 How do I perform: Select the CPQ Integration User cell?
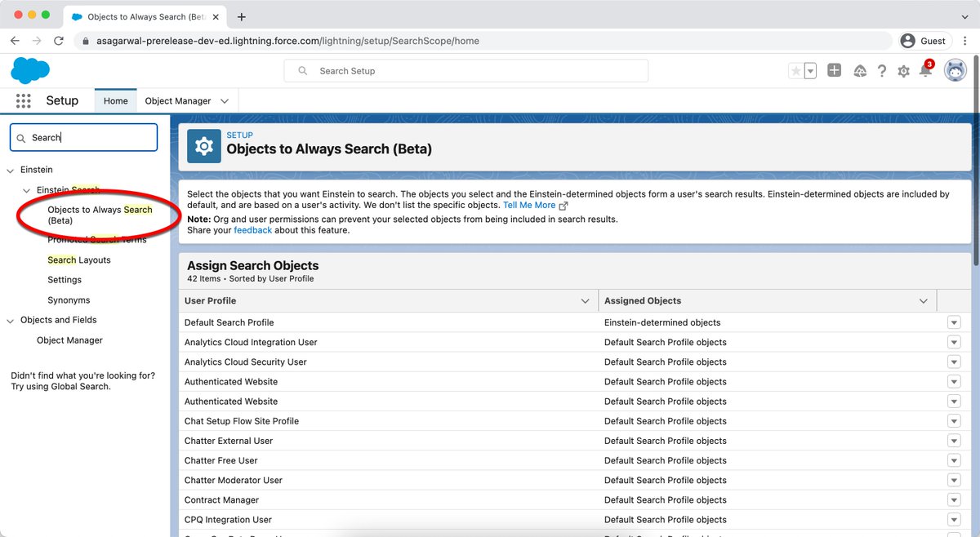(x=389, y=520)
